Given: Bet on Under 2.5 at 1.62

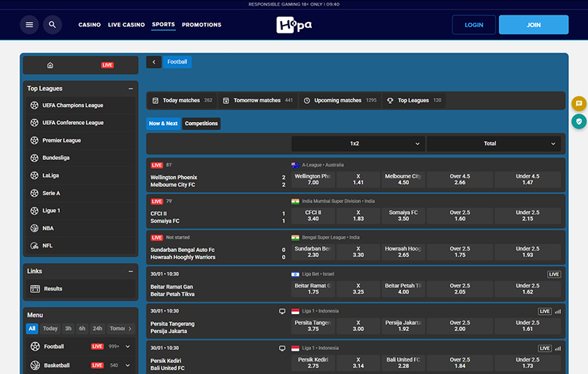Looking at the screenshot, I should click(527, 289).
